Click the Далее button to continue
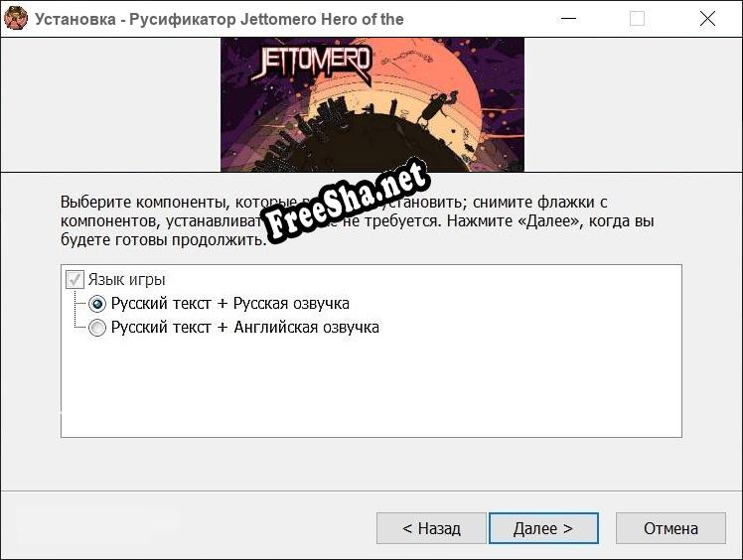This screenshot has height=560, width=743. 543,528
